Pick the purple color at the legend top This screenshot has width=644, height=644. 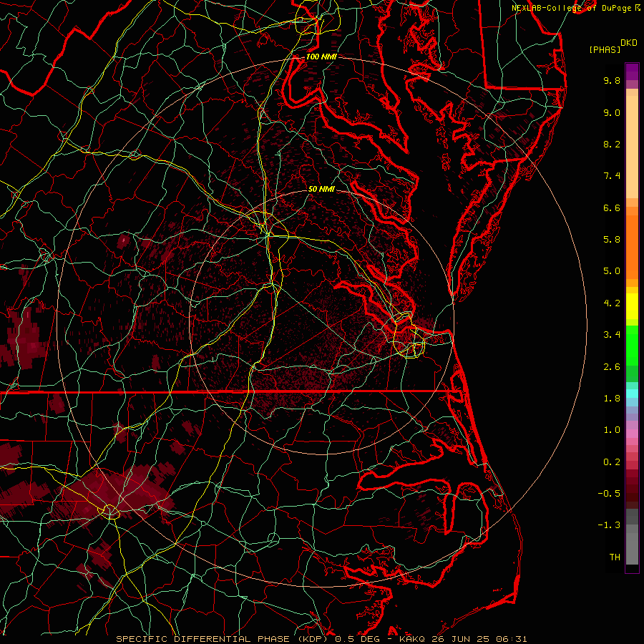click(632, 72)
